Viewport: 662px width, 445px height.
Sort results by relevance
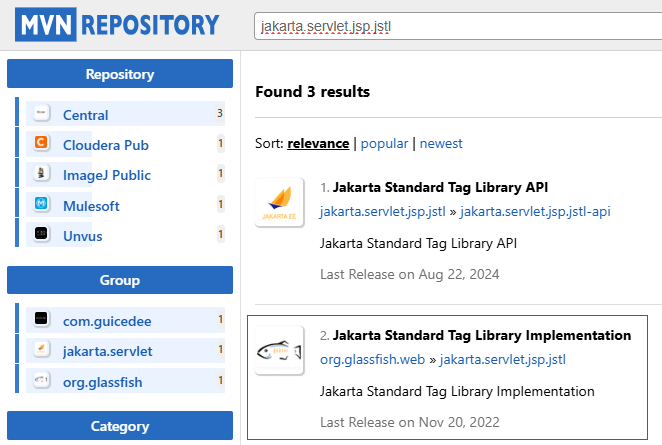(318, 143)
